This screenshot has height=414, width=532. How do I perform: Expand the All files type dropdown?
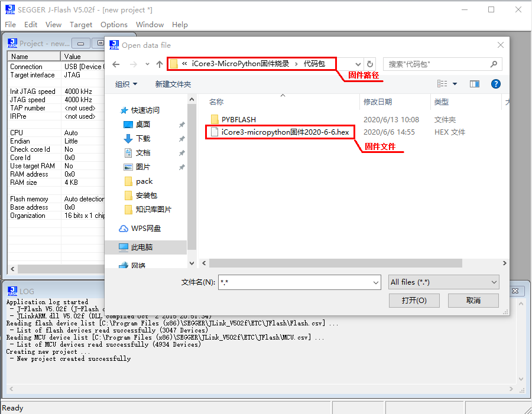(x=444, y=282)
